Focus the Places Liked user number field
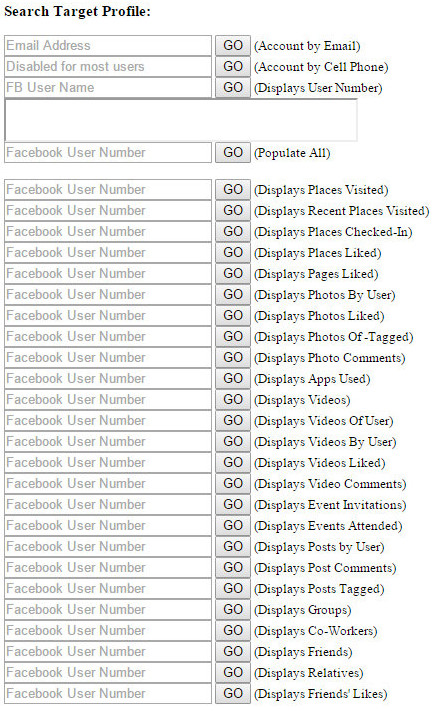 pyautogui.click(x=108, y=253)
